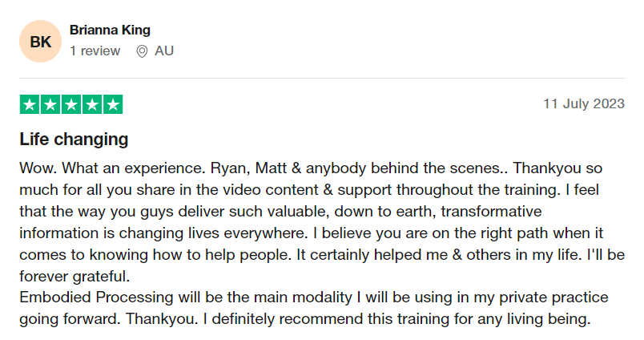Viewport: 644px width, 340px height.
Task: Click the BK avatar circle
Action: coord(40,42)
